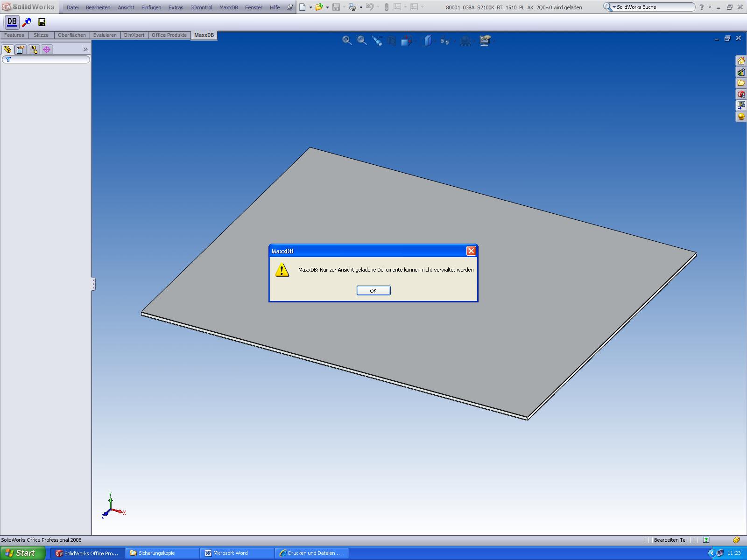The width and height of the screenshot is (747, 560).
Task: Switch to Drucken und Dateien taskbar window
Action: point(311,553)
